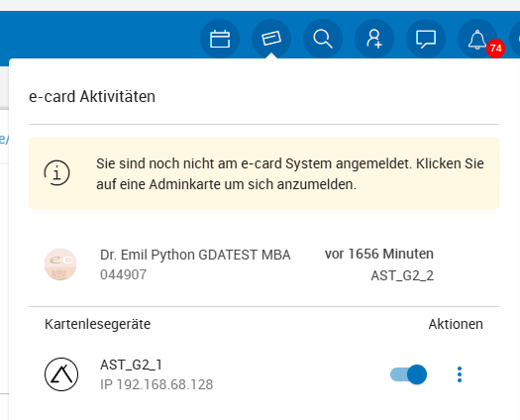Click the AST_G2_2 label
The width and height of the screenshot is (520, 420).
[x=402, y=275]
